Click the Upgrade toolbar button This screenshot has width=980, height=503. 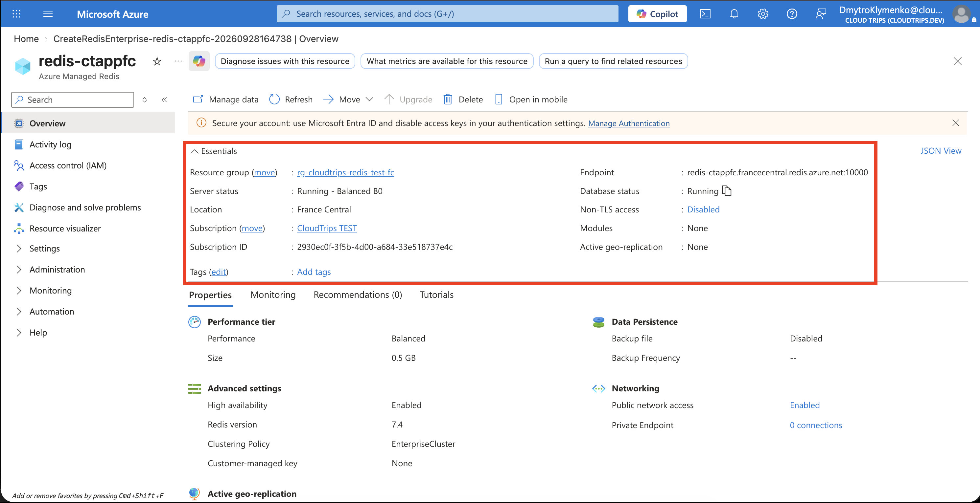click(x=408, y=99)
